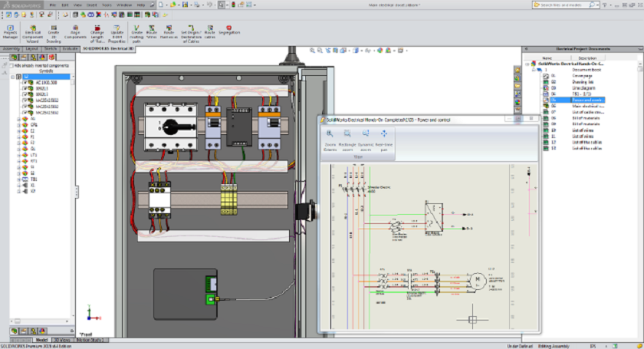Select the 03 Line diagram document
The height and width of the screenshot is (349, 644).
(x=573, y=88)
